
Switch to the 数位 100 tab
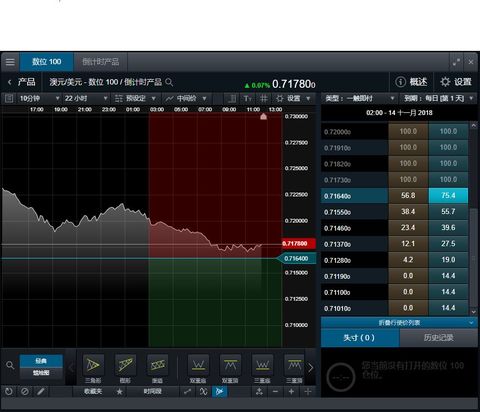46,62
